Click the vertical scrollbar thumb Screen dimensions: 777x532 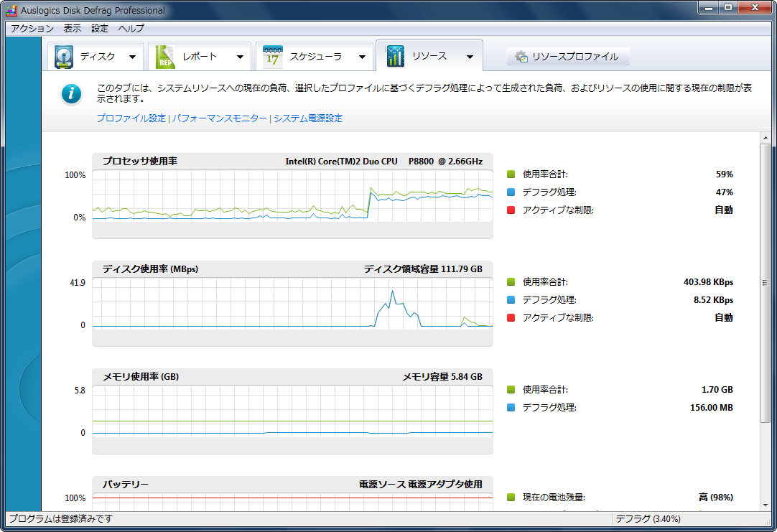pos(765,283)
